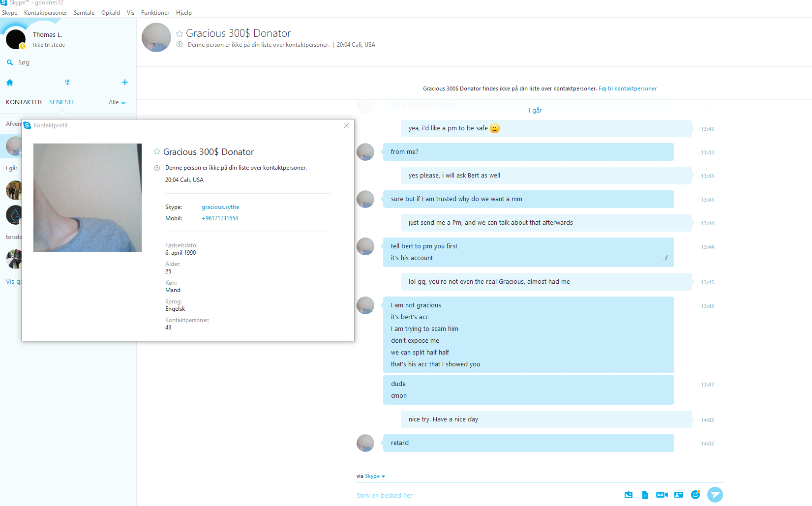Open the Funktioner menu

[155, 13]
